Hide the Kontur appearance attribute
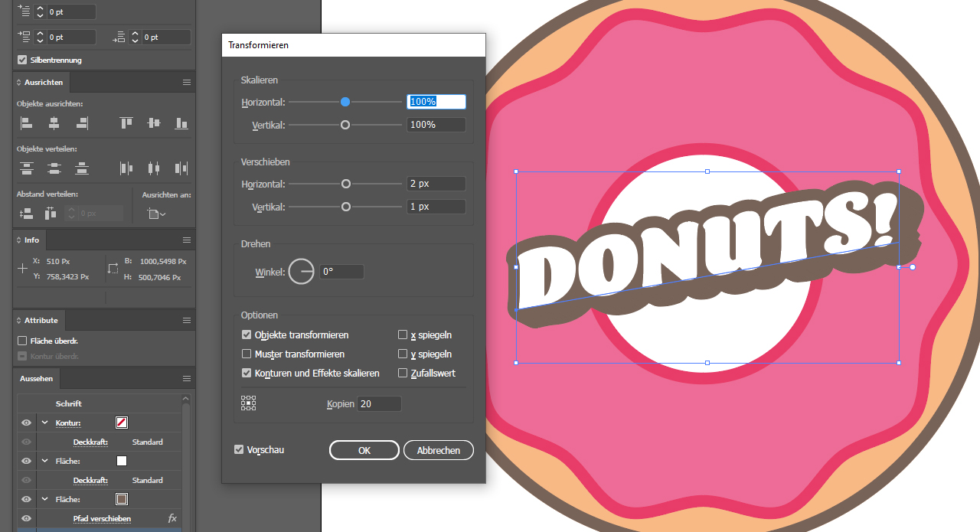Screen dimensions: 980x532 [x=26, y=423]
